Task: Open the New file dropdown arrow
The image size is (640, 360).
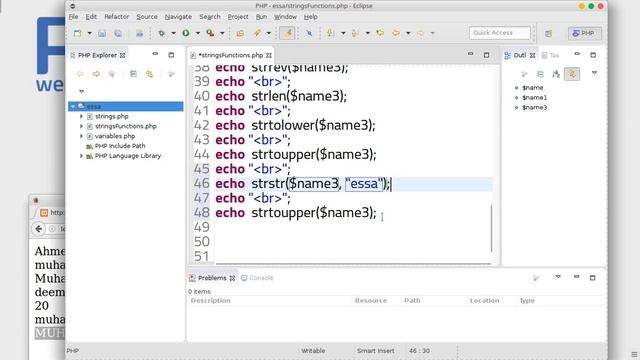Action: pyautogui.click(x=89, y=33)
